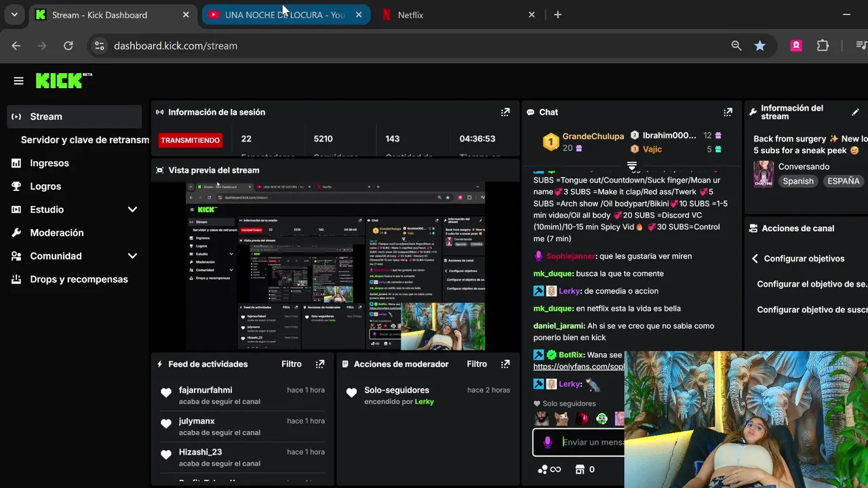The height and width of the screenshot is (488, 868).
Task: Open Filtro for Feed de actividades
Action: (x=292, y=364)
